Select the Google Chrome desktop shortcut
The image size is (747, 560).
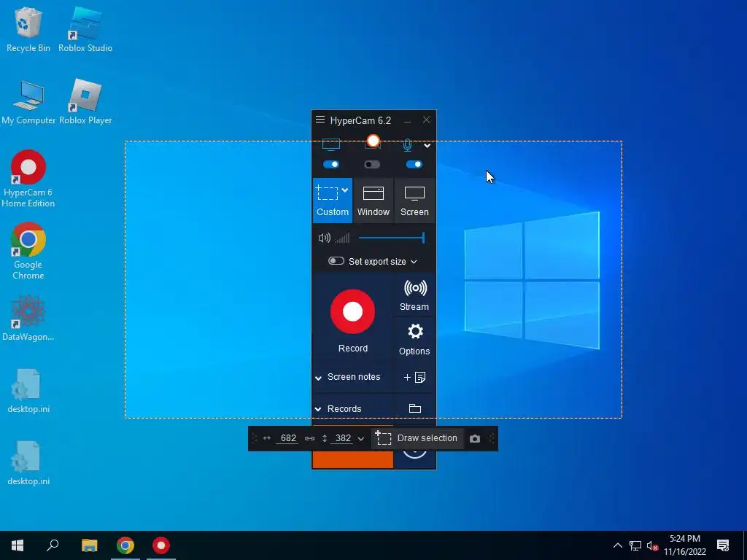28,251
